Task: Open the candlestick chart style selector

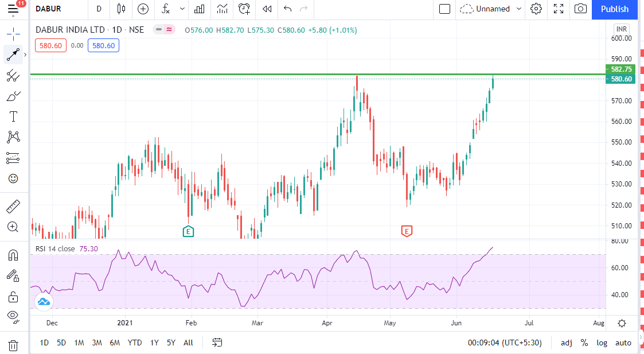Action: click(x=120, y=9)
